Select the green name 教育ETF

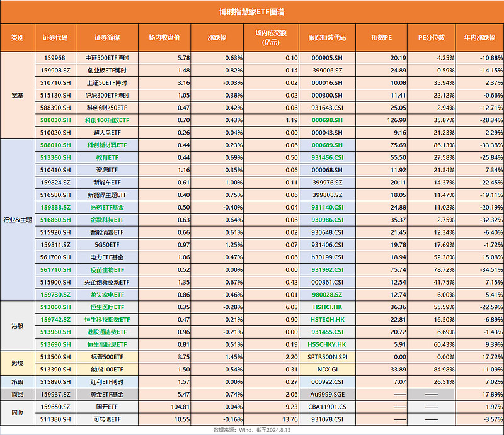pos(107,158)
